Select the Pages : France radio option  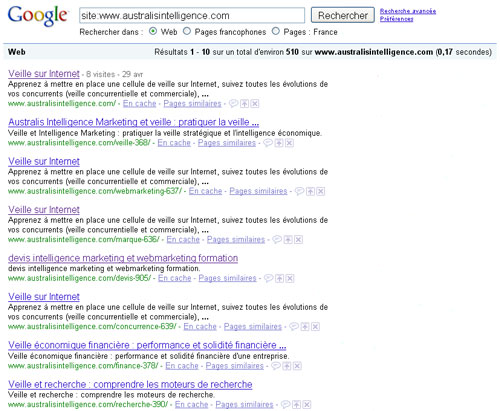pos(276,31)
